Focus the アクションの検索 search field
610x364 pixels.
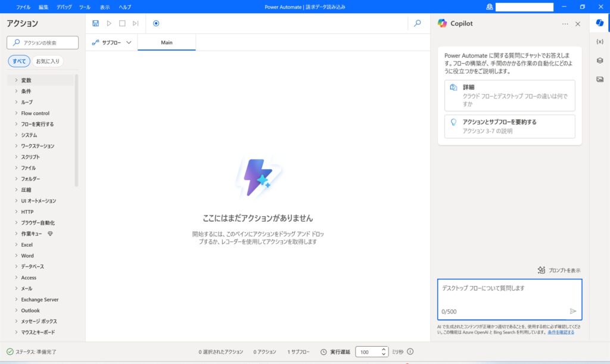tap(42, 43)
